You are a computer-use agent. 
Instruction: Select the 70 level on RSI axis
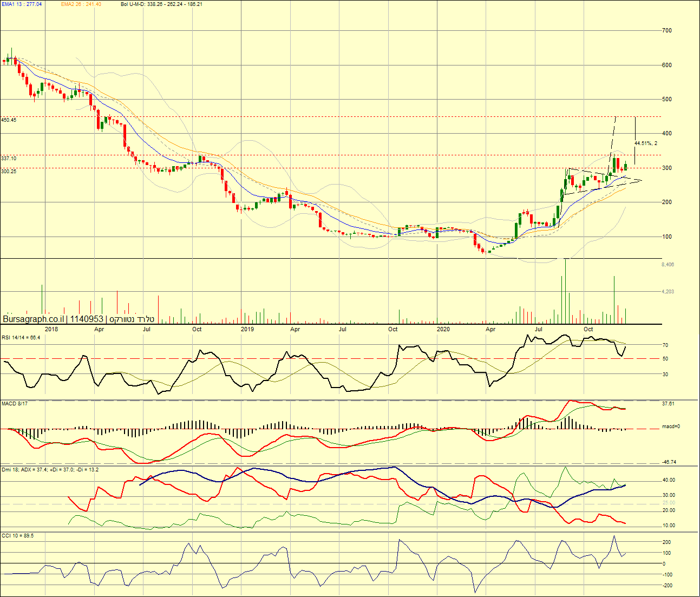(x=665, y=345)
